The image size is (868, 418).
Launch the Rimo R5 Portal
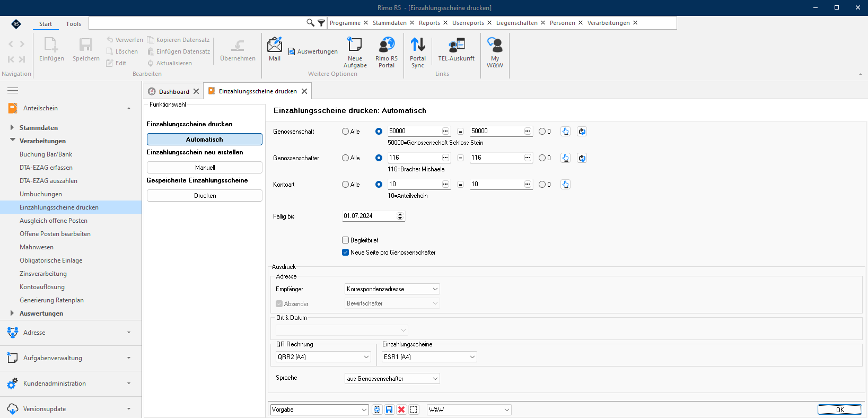click(x=387, y=53)
